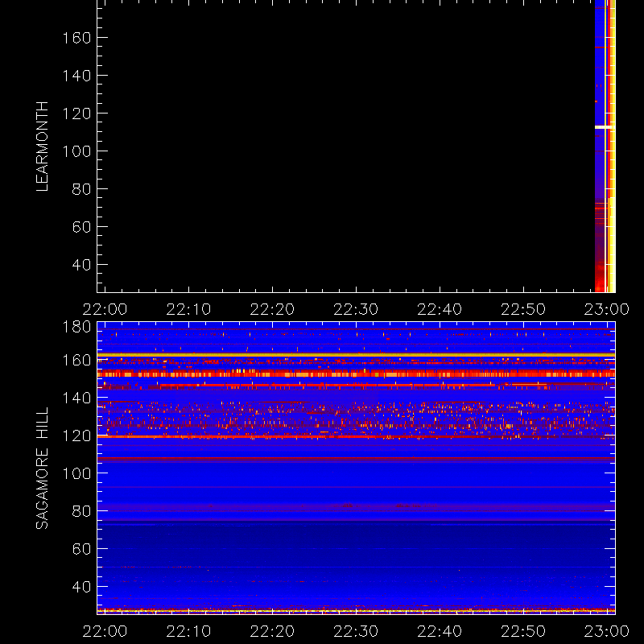Pick the 22:10 time label under Learmonth plot
Viewport: 644px width, 644px height.
click(x=188, y=309)
